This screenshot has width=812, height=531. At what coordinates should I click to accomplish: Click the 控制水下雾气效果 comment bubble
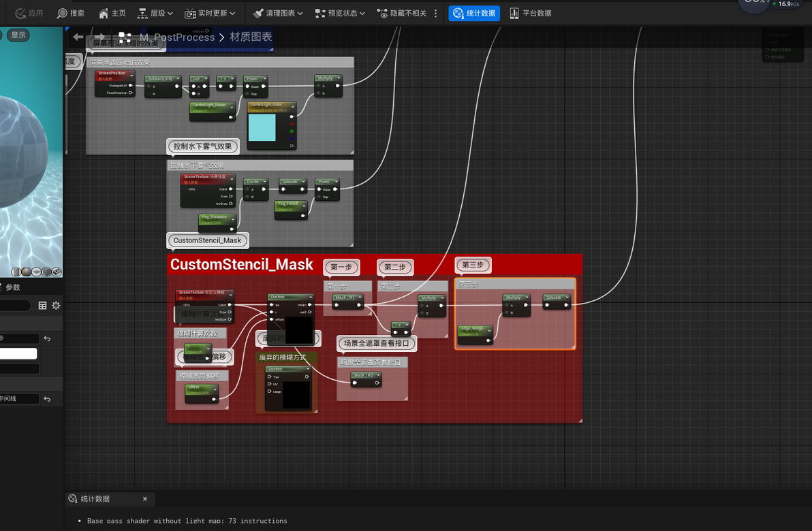coord(202,146)
